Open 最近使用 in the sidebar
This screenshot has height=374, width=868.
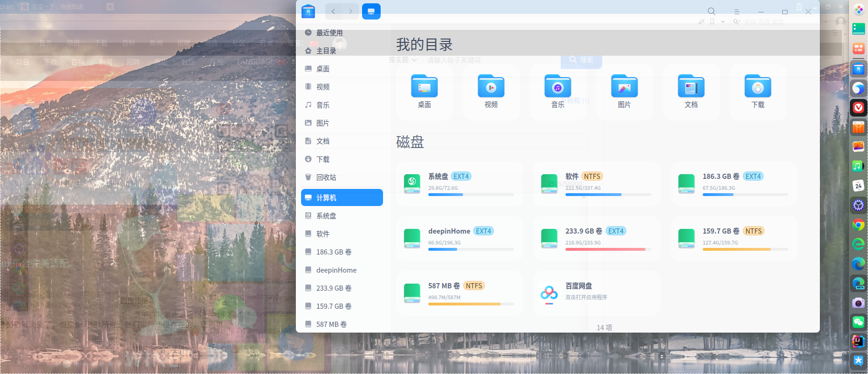pos(342,33)
